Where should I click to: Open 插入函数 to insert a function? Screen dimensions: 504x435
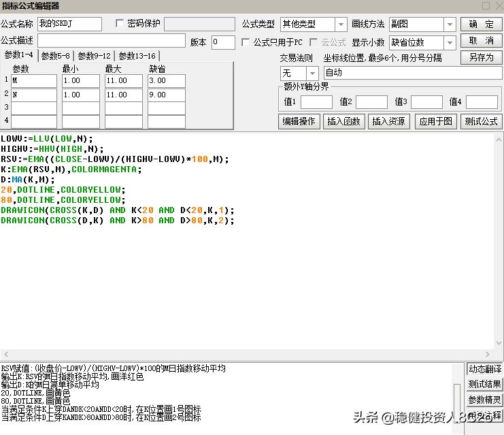[x=343, y=122]
